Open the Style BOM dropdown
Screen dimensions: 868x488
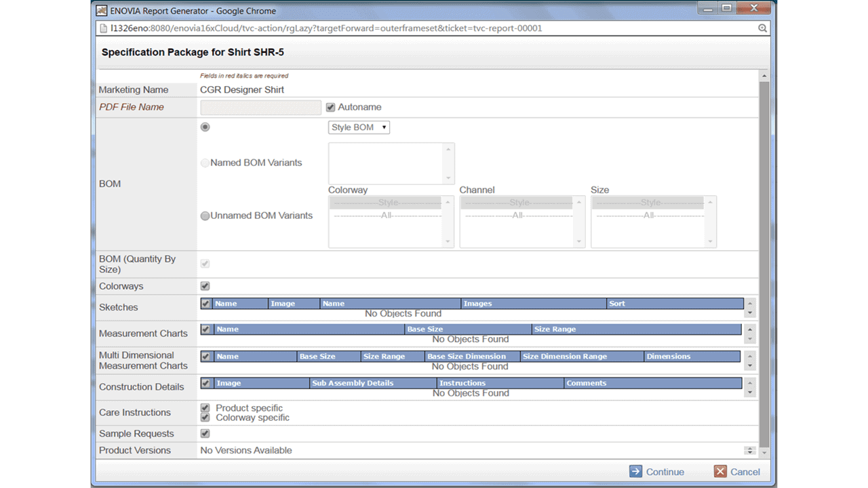tap(359, 127)
